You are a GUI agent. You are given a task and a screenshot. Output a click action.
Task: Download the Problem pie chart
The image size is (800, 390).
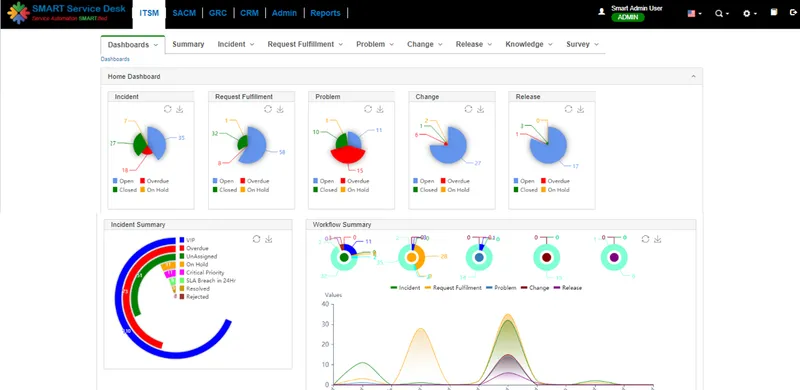(380, 109)
